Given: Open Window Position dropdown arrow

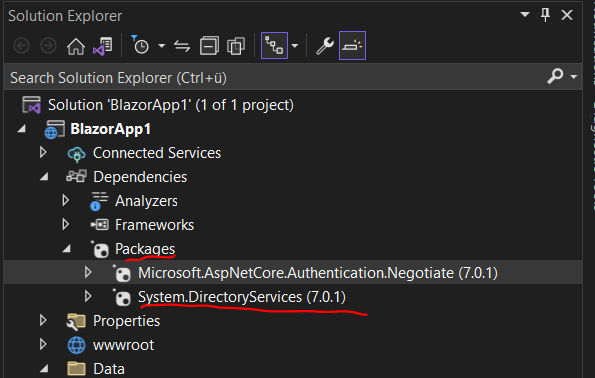Looking at the screenshot, I should coord(525,15).
